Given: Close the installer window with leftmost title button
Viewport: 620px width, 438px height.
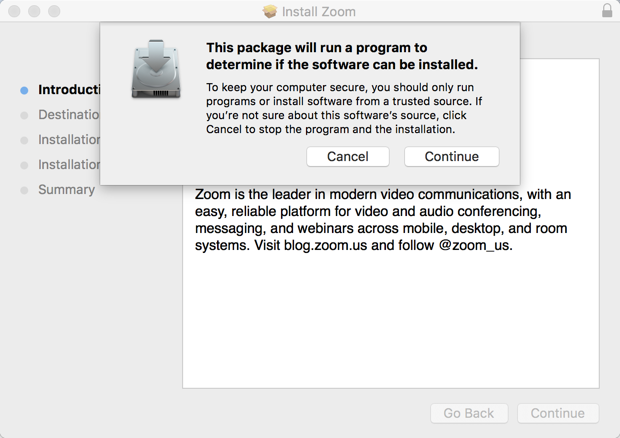Looking at the screenshot, I should tap(14, 12).
